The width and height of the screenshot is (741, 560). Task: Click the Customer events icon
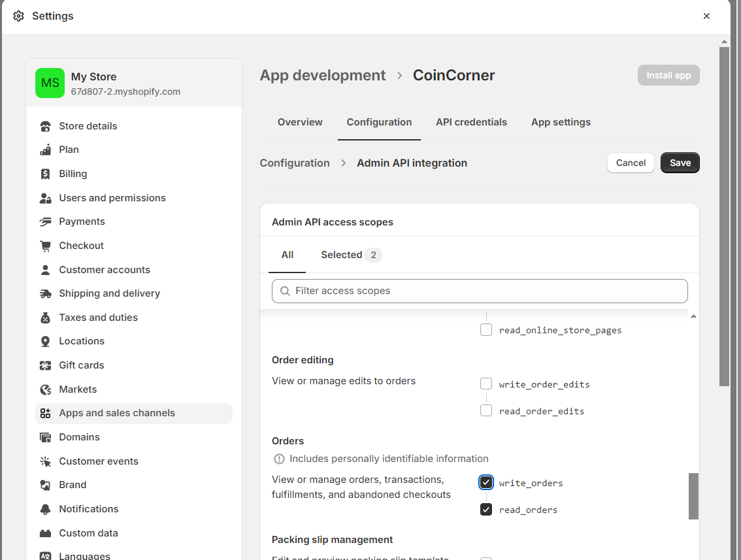[45, 461]
